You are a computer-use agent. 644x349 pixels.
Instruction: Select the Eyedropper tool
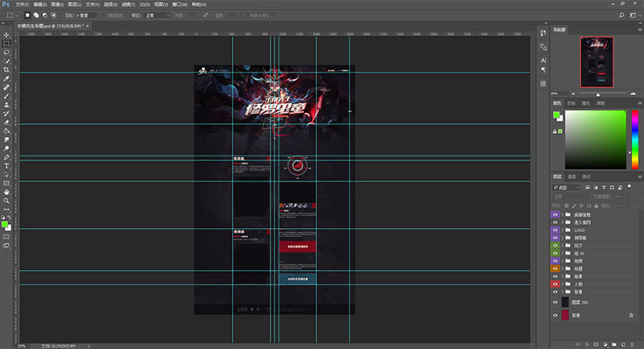[x=6, y=78]
